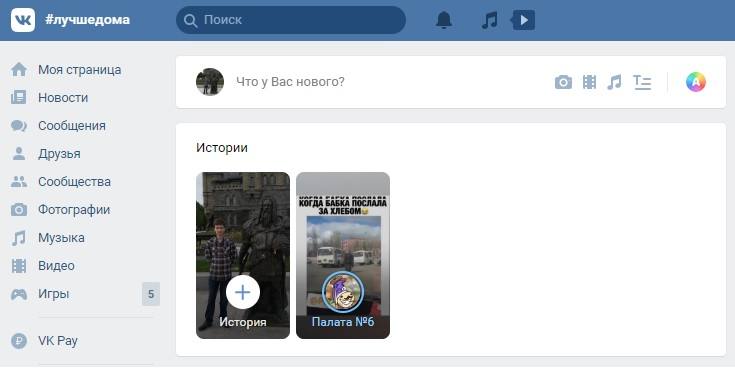735x369 pixels.
Task: Attach audio with note icon in post box
Action: coord(614,82)
